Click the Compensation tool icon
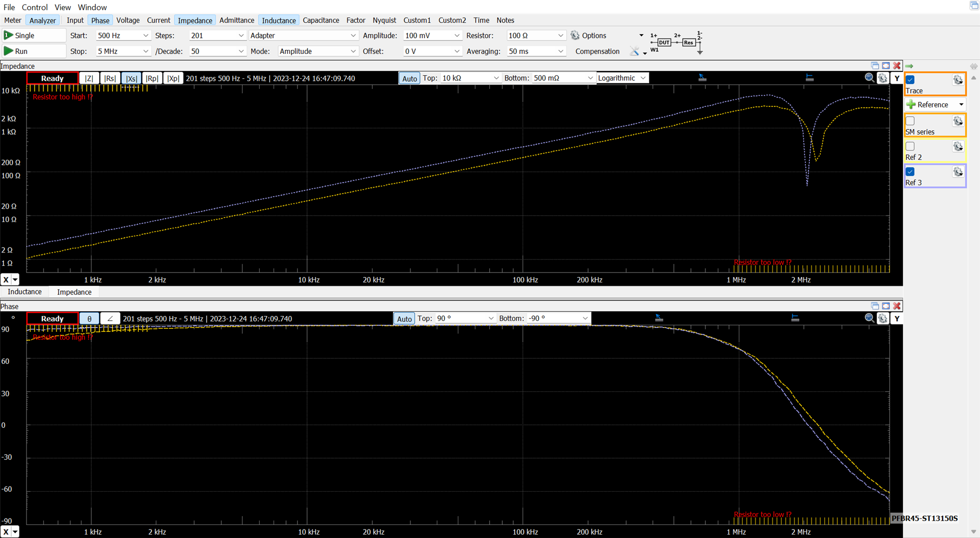This screenshot has height=538, width=980. 635,51
